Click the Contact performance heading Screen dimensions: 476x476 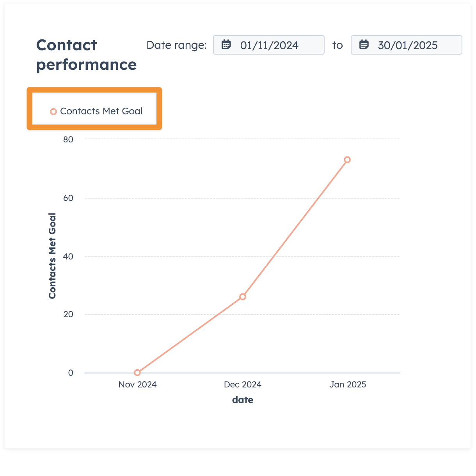86,55
